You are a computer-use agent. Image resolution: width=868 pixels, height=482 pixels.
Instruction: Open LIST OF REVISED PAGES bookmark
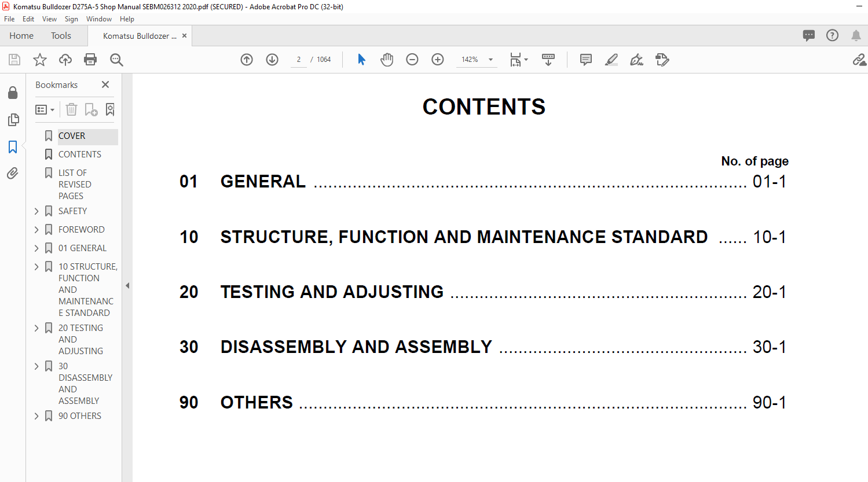point(75,185)
